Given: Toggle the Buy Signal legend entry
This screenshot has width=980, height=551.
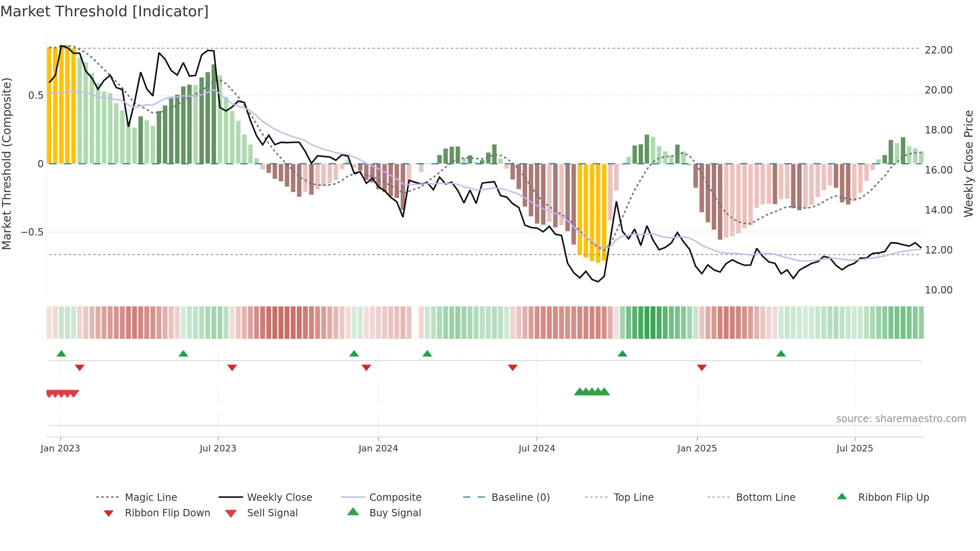Looking at the screenshot, I should [384, 513].
